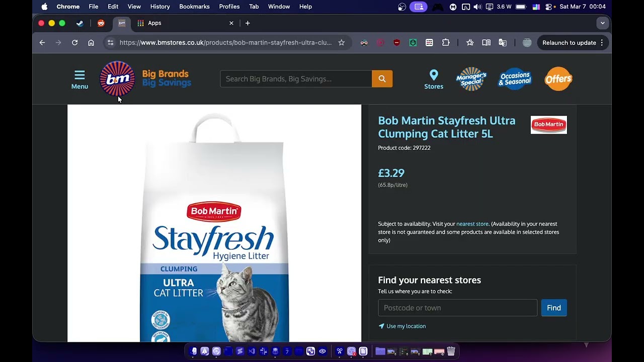
Task: Select the B&M pinned tab
Action: click(122, 23)
